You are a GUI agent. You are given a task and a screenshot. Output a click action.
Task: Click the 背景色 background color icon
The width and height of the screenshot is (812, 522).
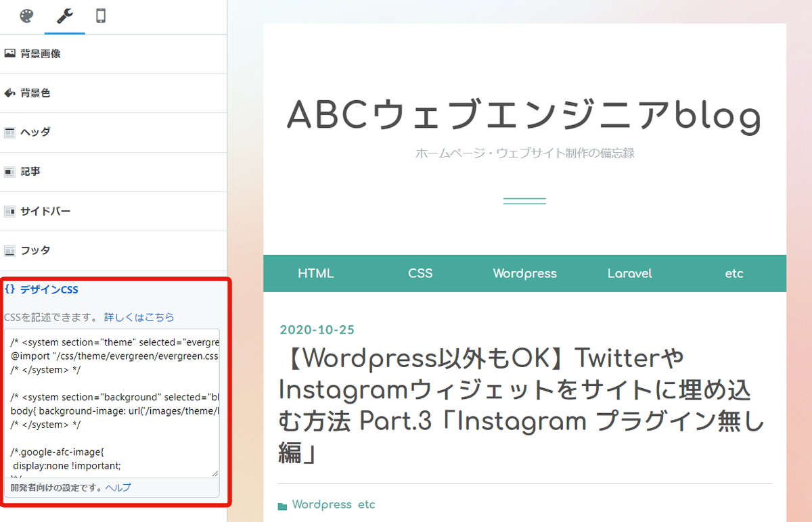pyautogui.click(x=9, y=92)
